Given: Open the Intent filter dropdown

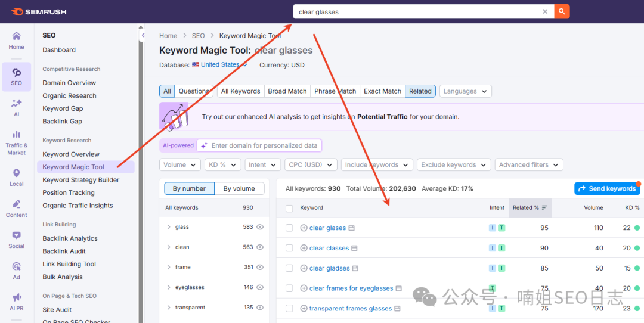Looking at the screenshot, I should point(263,164).
